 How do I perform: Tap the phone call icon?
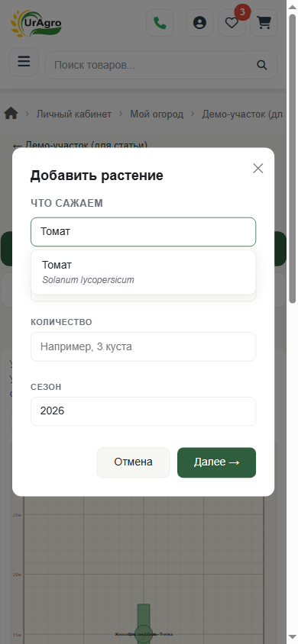tap(160, 23)
